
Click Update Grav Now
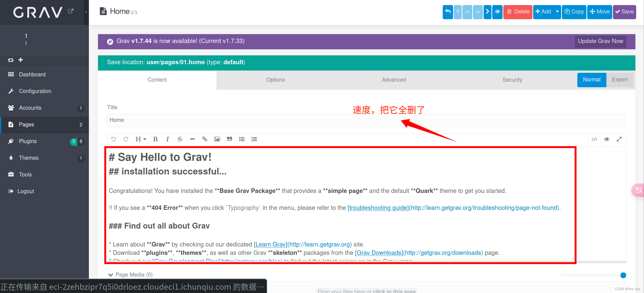click(600, 41)
